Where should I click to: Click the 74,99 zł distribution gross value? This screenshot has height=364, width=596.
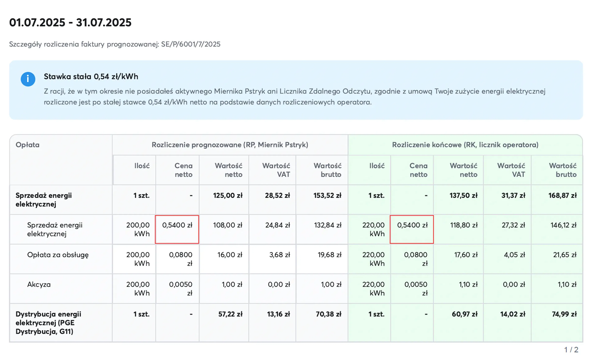564,314
